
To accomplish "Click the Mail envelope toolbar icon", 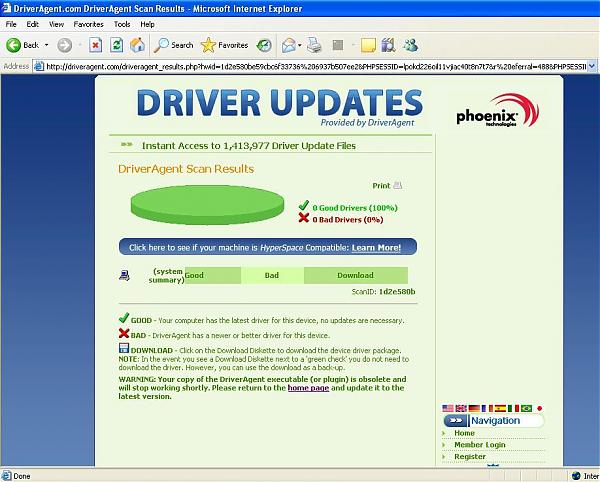I will [289, 45].
